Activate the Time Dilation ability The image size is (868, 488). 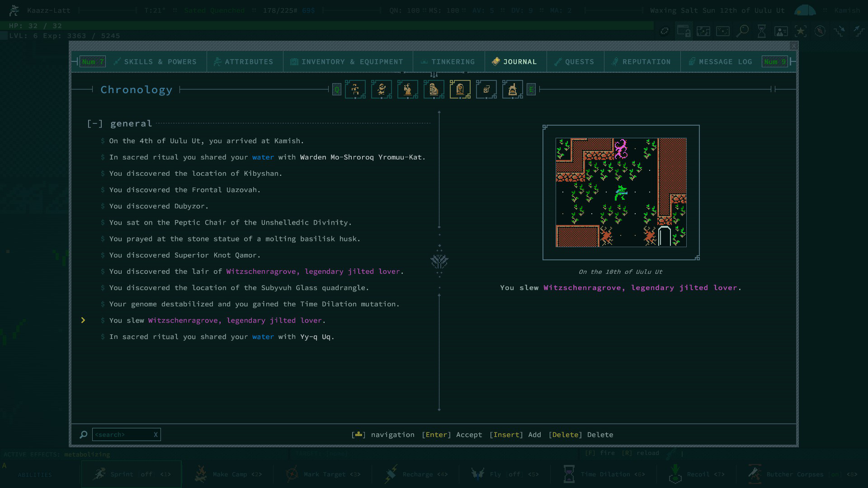[604, 474]
